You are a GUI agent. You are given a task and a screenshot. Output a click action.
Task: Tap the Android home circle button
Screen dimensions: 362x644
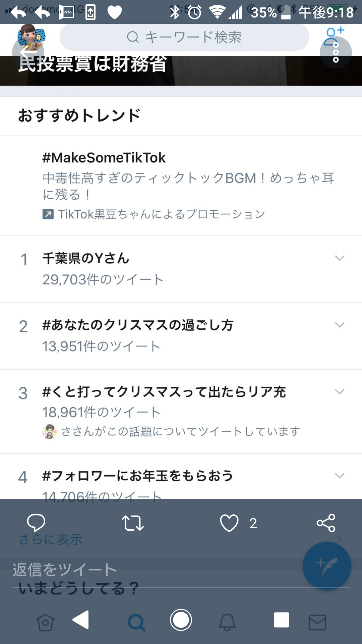tap(181, 620)
